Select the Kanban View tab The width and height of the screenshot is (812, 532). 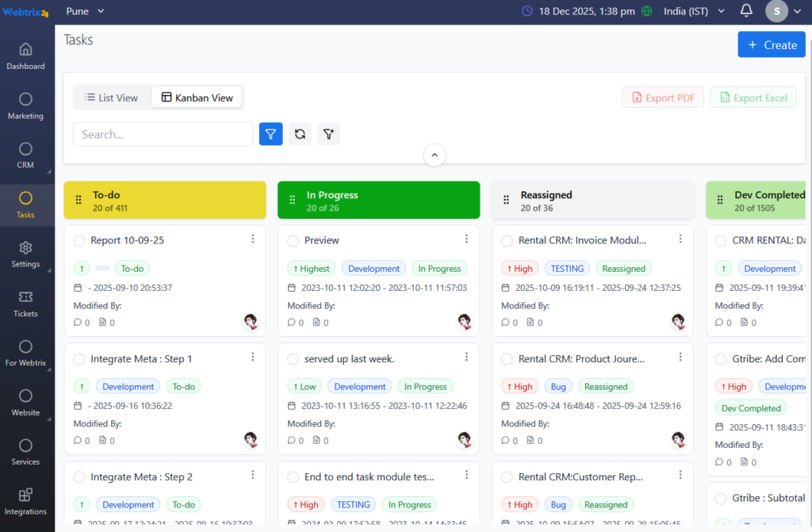(x=197, y=98)
